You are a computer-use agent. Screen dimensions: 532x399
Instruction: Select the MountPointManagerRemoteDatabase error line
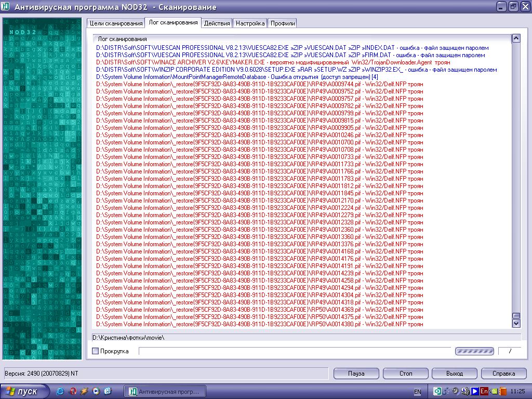click(x=237, y=77)
